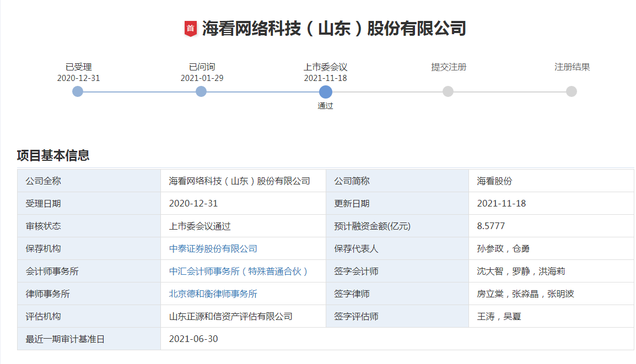636x364 pixels.
Task: Click the 已受理 stage label
Action: tap(78, 67)
